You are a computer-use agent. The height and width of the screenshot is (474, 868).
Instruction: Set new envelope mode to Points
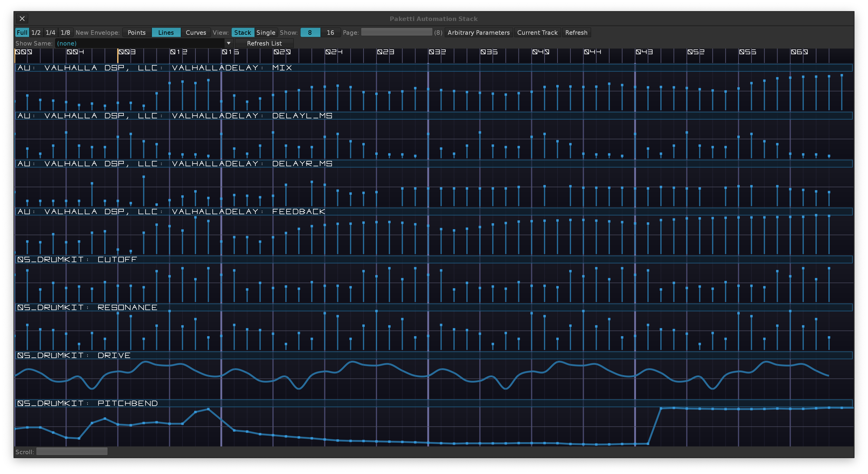click(136, 33)
